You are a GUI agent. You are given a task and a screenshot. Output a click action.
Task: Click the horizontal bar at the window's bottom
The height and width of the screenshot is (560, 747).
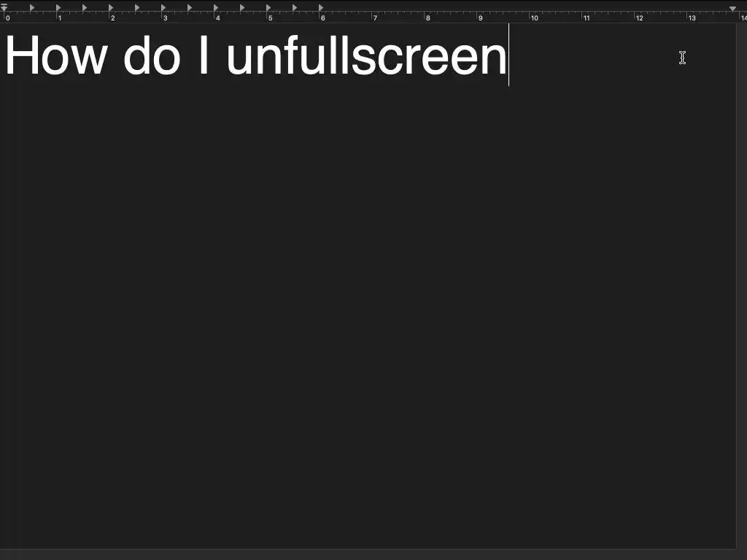click(373, 554)
